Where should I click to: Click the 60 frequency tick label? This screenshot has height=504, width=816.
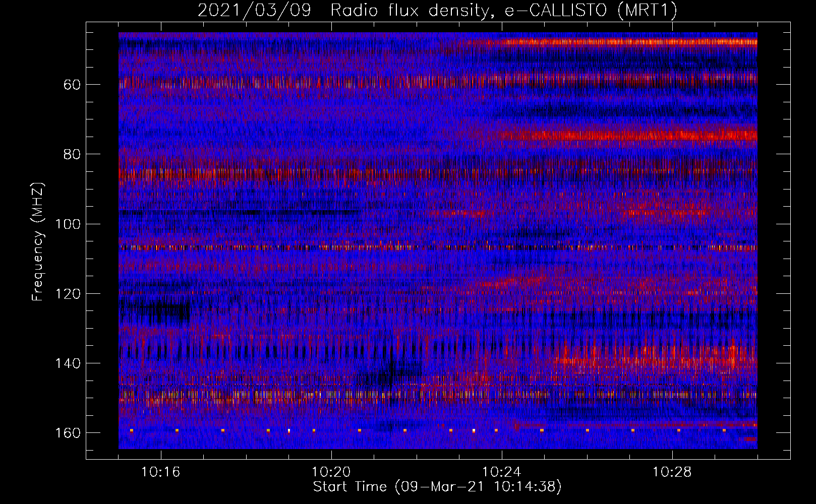[72, 85]
